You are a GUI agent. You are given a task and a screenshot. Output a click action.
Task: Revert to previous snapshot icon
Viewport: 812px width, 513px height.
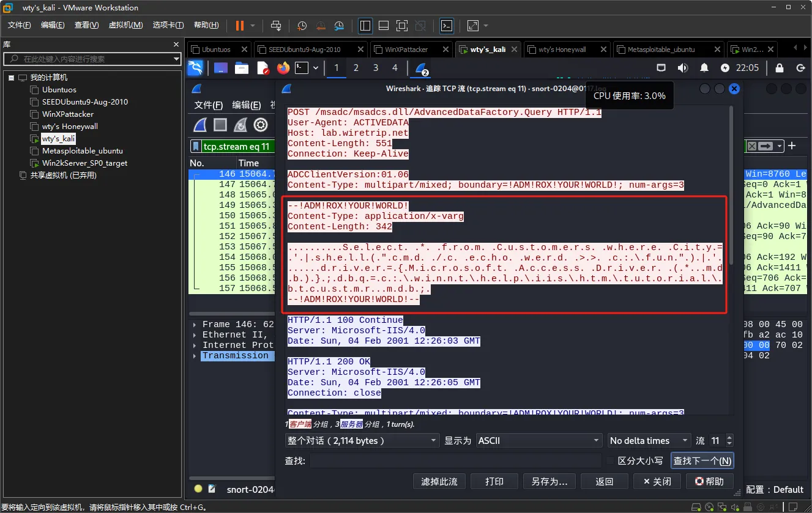tap(321, 26)
